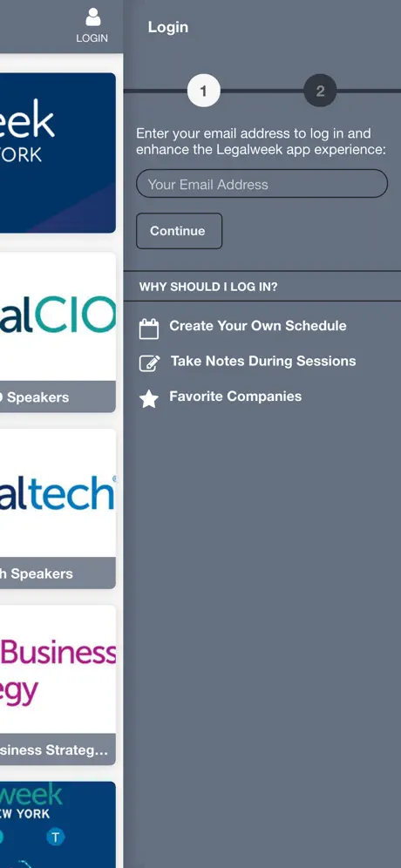
Task: Click the WHY SHOULD I LOG IN header
Action: pos(208,287)
